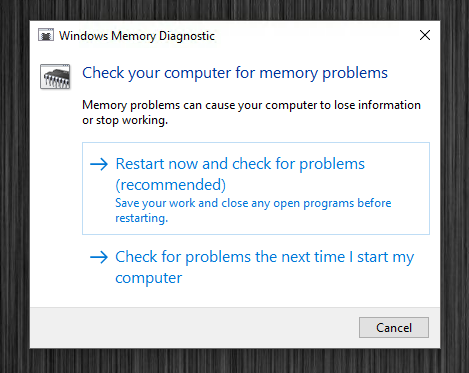
Task: Click the Windows Memory Diagnostic title text
Action: (x=137, y=36)
